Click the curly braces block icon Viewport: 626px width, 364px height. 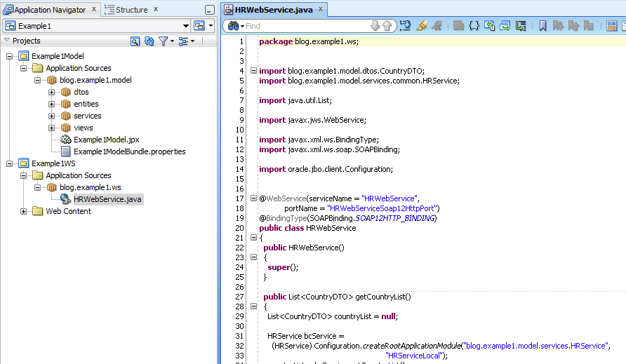474,26
